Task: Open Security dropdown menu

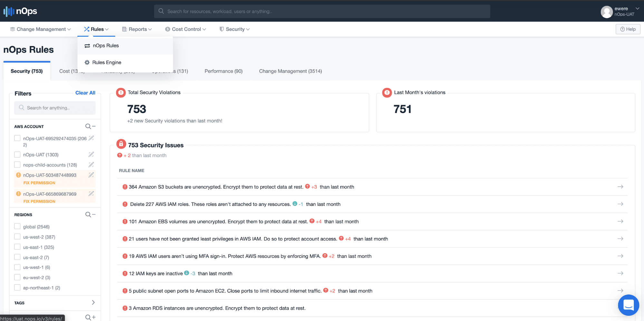Action: pos(235,29)
